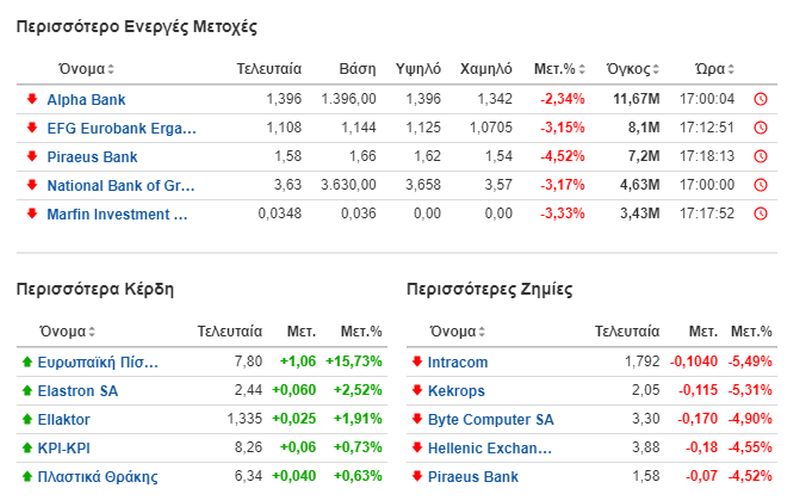Click the clock icon in Marfin Investment row
Image resolution: width=800 pixels, height=501 pixels.
click(x=760, y=213)
